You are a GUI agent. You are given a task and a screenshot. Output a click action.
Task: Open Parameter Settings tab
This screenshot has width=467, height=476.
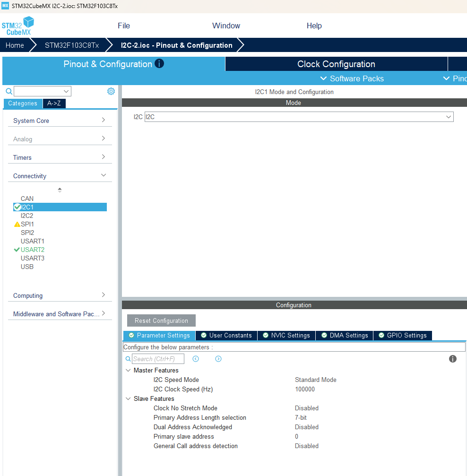point(159,335)
